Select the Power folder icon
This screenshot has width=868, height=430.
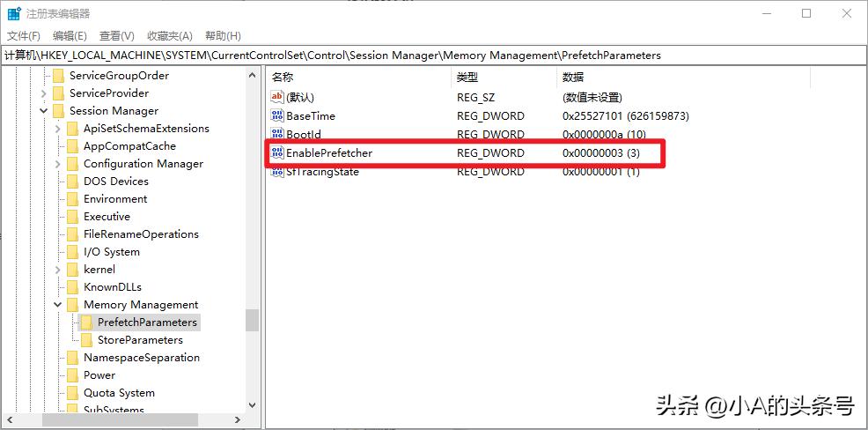pyautogui.click(x=72, y=375)
